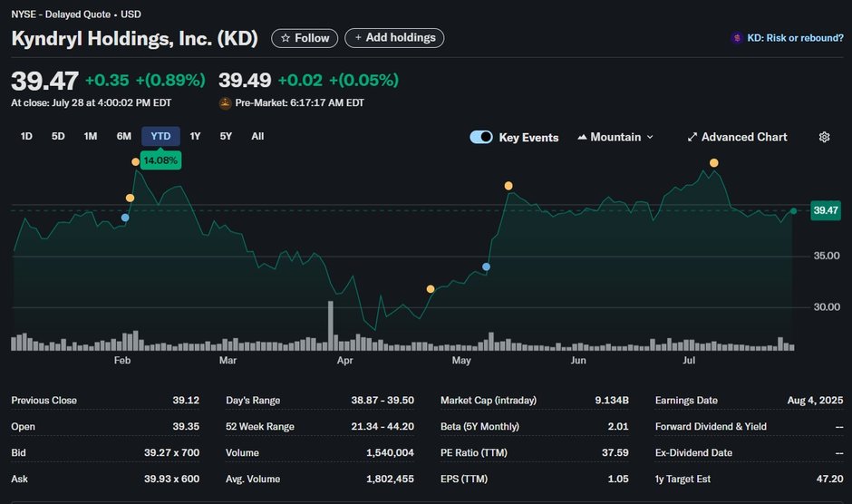Click the Earnings Date value 'Aug 4, 2025'
852x504 pixels.
pos(815,400)
